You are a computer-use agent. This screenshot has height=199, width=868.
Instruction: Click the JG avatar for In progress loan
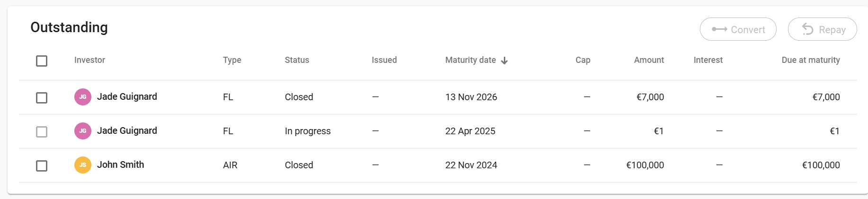[83, 131]
